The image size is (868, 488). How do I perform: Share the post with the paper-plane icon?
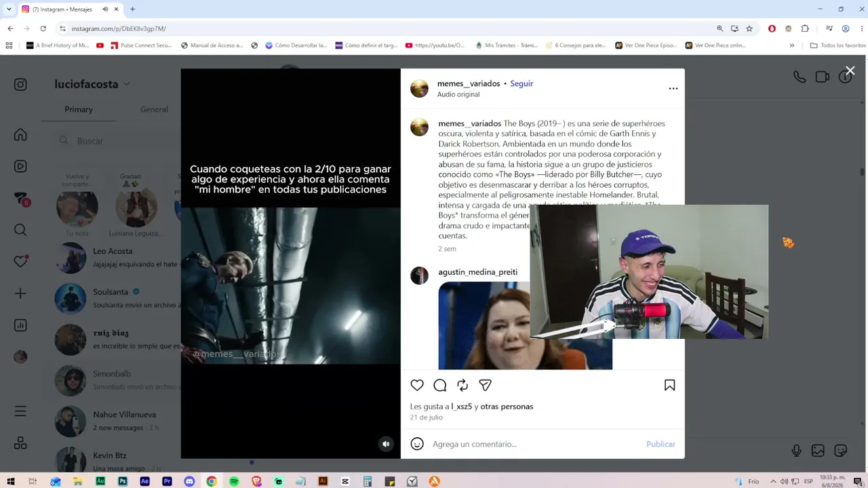click(486, 385)
